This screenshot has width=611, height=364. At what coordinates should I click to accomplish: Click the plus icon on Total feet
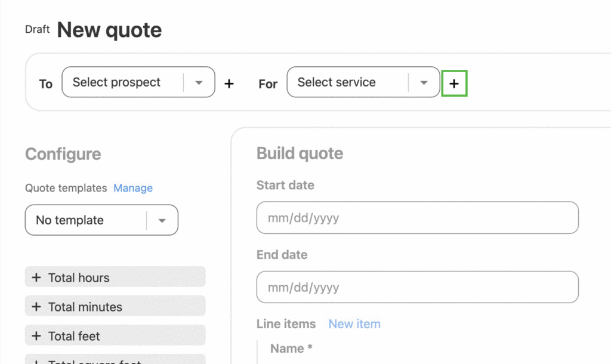point(36,336)
